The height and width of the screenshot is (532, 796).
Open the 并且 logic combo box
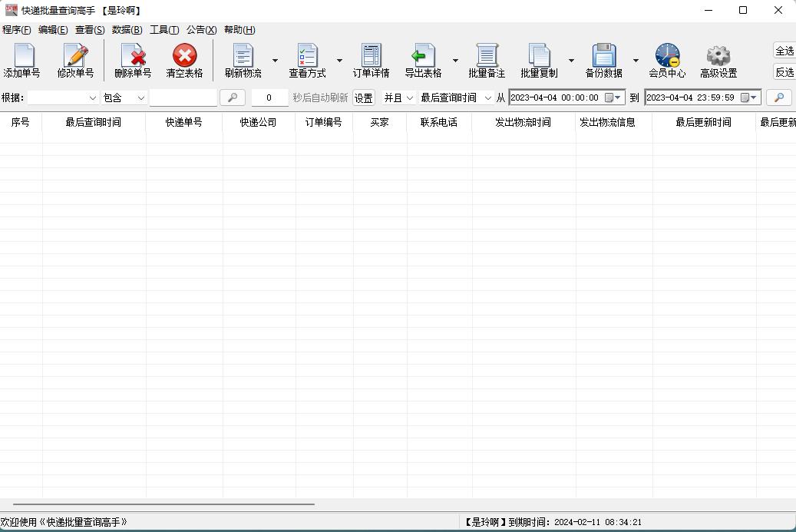[x=398, y=98]
